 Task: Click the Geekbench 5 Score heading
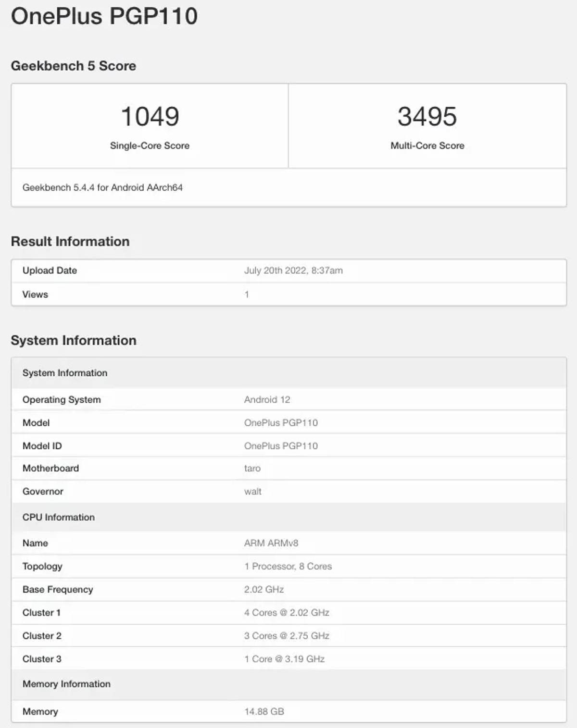click(x=74, y=66)
